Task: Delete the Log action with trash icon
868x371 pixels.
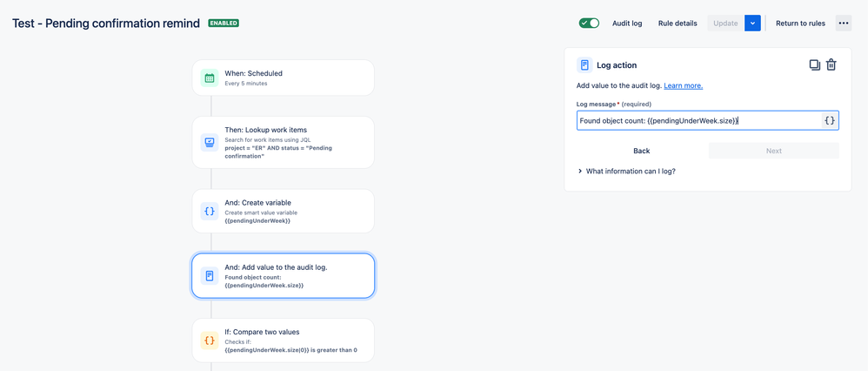Action: point(831,65)
